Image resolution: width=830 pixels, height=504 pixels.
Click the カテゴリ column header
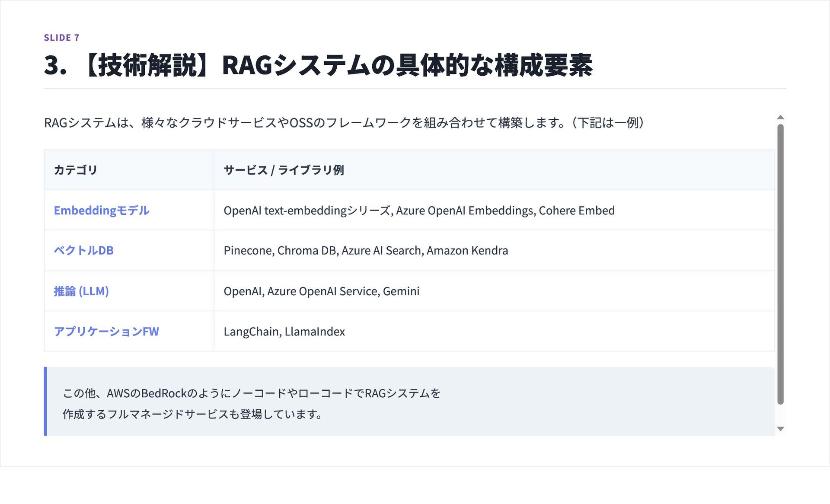pyautogui.click(x=76, y=170)
